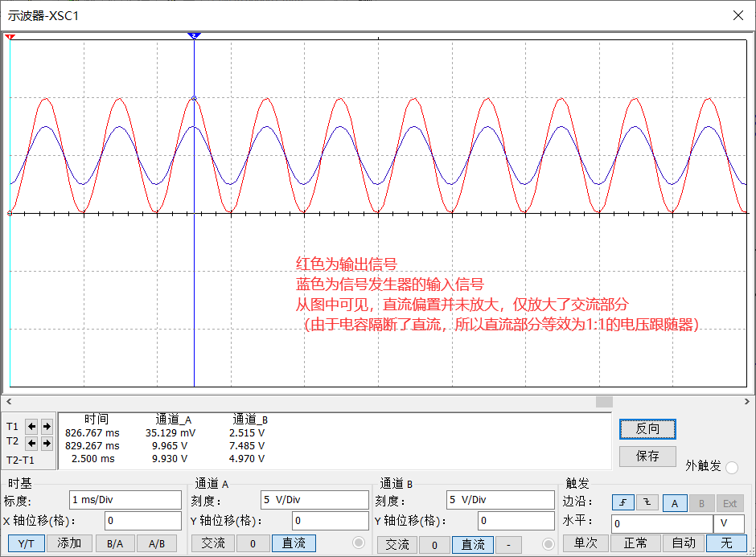Click T2 cursor left arrow
Viewport: 756px width, 557px height.
(x=32, y=443)
